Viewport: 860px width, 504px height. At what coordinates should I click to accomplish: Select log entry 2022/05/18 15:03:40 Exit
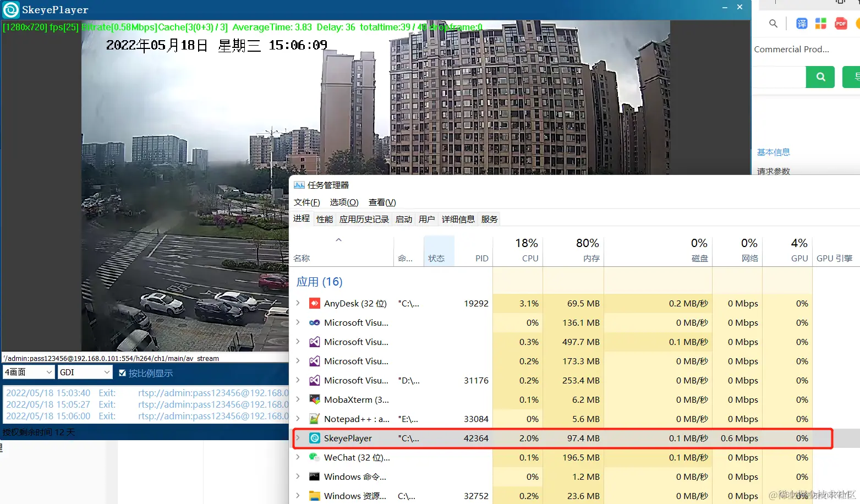click(x=147, y=393)
